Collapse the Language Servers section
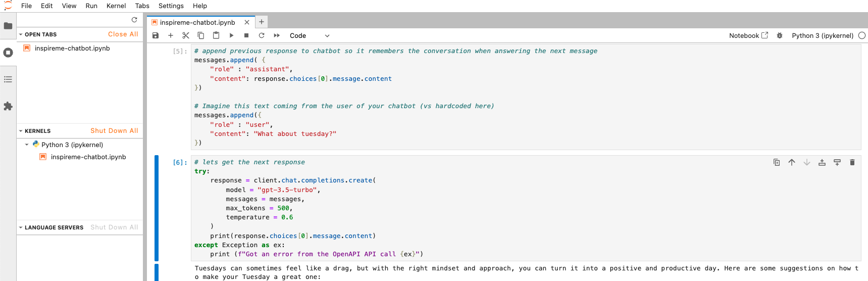 [x=21, y=227]
